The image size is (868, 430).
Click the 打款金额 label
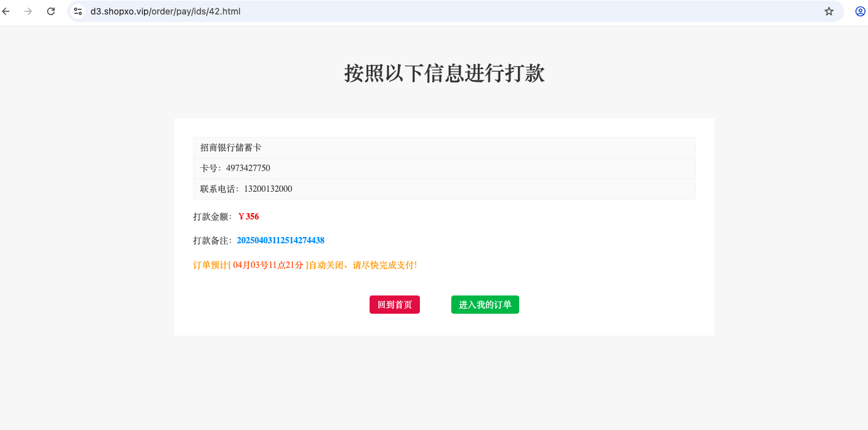point(213,216)
